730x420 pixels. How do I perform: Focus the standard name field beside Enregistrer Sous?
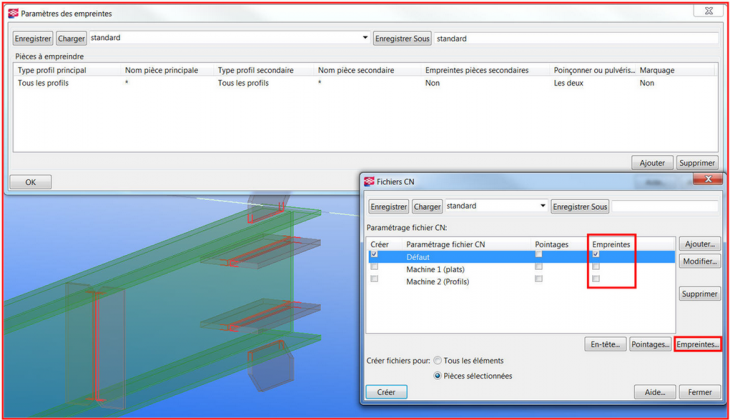coord(576,38)
